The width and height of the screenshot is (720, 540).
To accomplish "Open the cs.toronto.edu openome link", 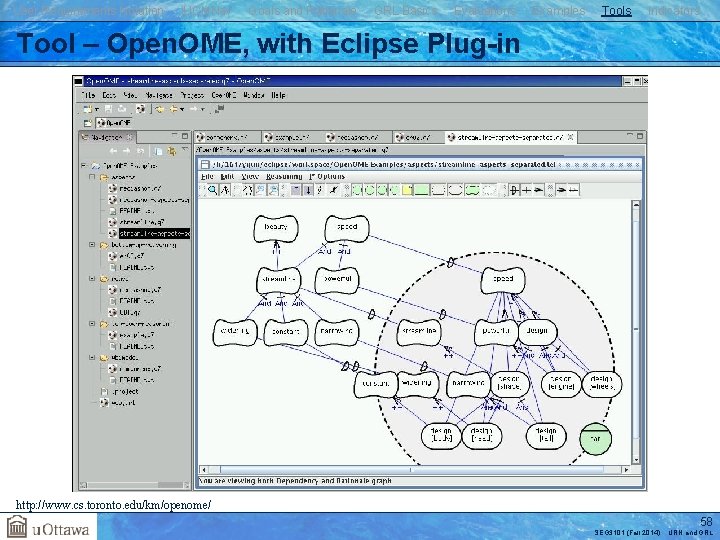I will 113,505.
